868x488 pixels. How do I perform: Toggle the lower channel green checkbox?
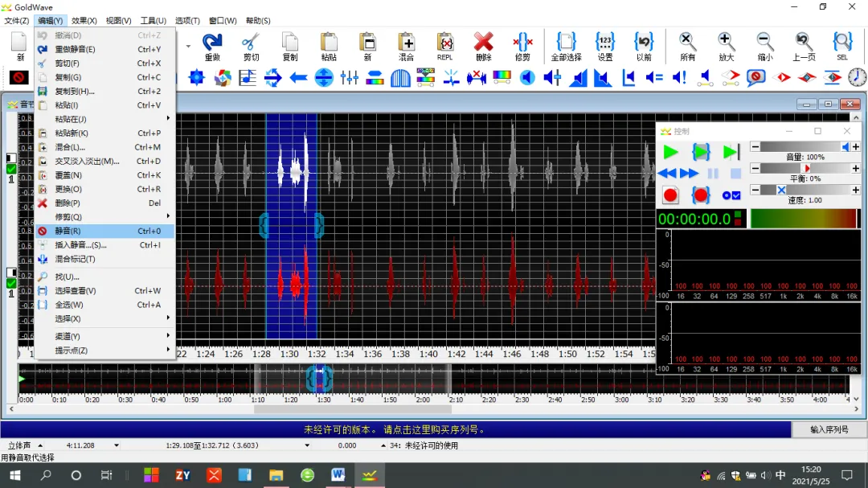pos(11,283)
